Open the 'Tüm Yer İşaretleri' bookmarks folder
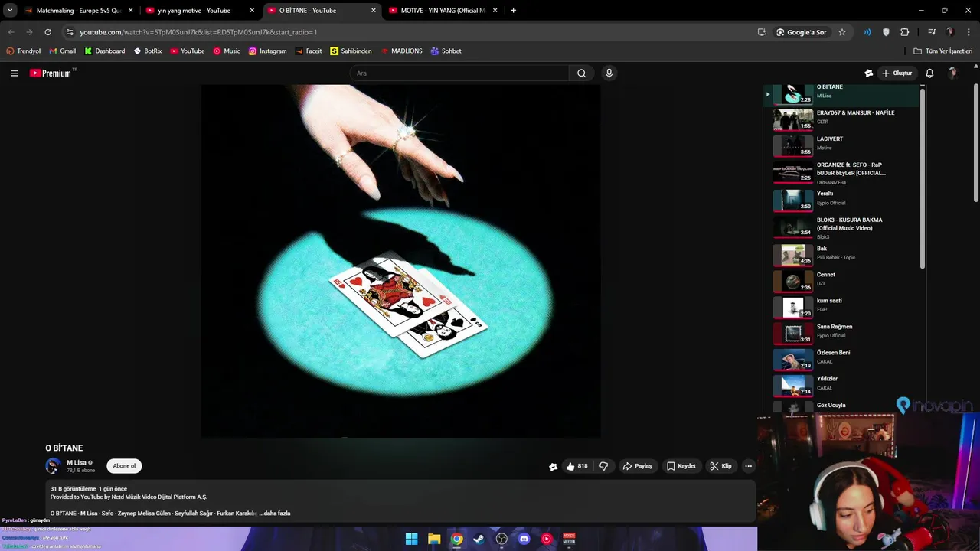980x551 pixels. point(943,51)
